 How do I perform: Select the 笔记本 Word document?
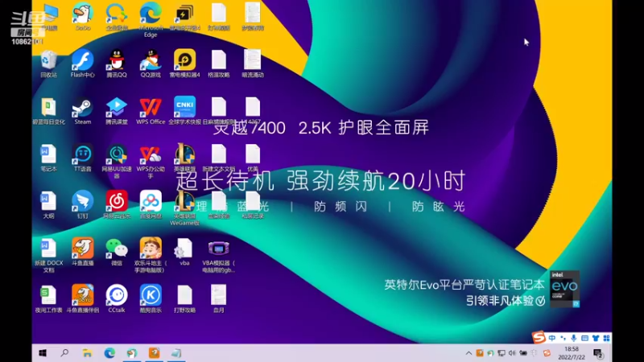48,158
